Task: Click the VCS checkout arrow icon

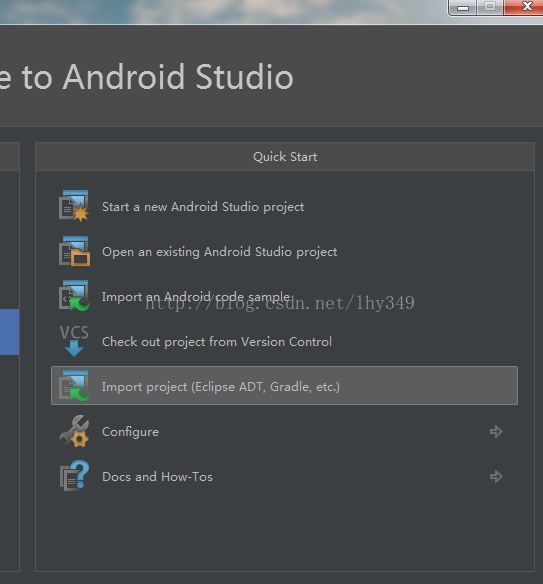Action: click(x=74, y=341)
